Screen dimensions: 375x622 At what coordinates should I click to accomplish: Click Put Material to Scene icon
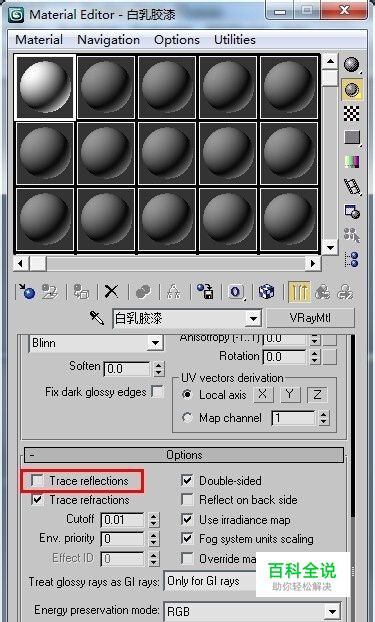[x=50, y=292]
